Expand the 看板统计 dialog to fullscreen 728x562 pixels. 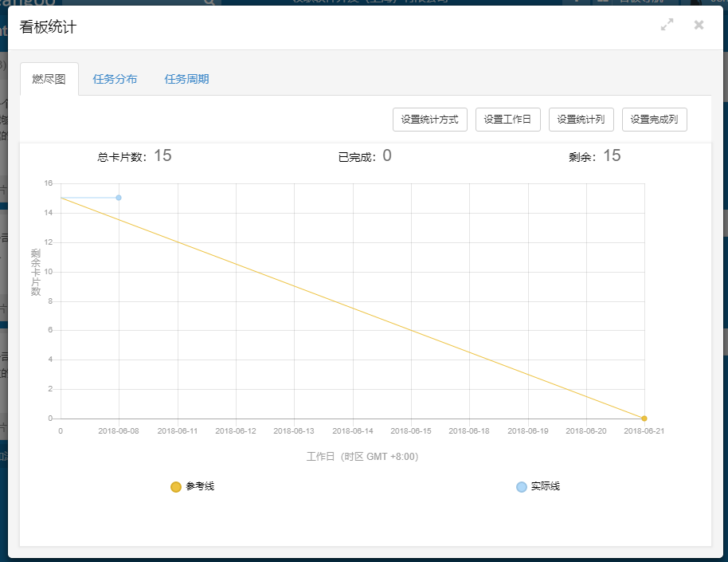(x=667, y=25)
